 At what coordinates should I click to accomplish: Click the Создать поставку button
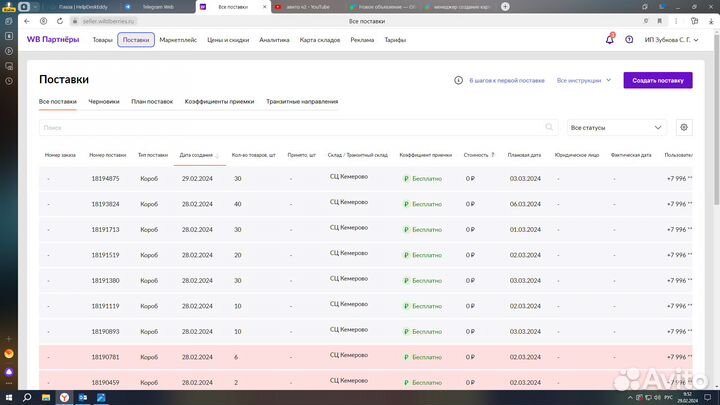pyautogui.click(x=657, y=80)
